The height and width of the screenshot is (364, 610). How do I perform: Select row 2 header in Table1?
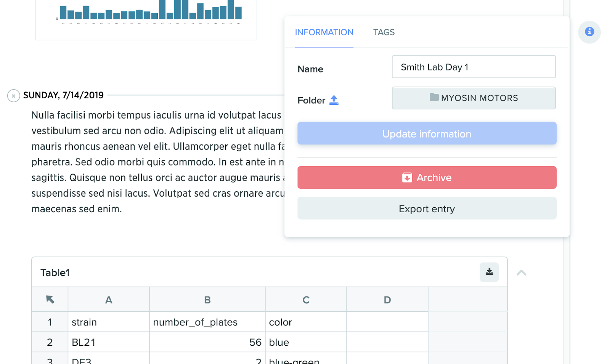pyautogui.click(x=50, y=342)
